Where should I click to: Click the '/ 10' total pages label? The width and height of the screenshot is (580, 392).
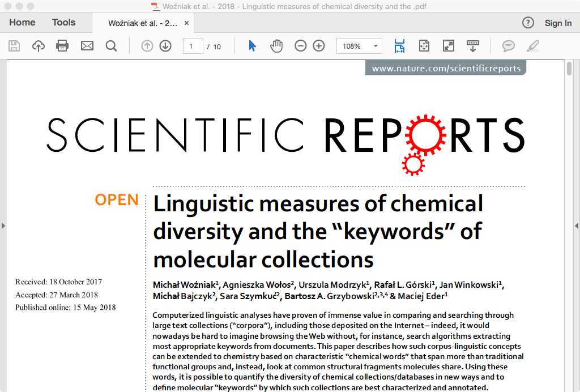(214, 46)
